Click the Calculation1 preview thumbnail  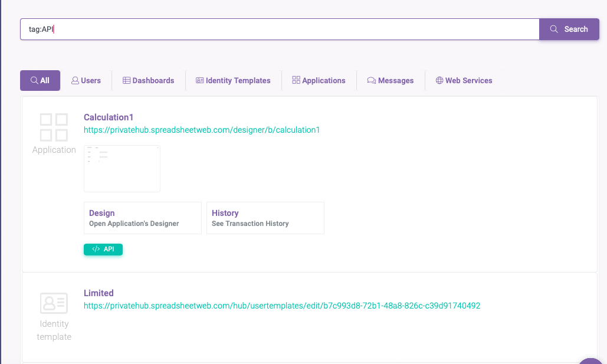(x=122, y=169)
